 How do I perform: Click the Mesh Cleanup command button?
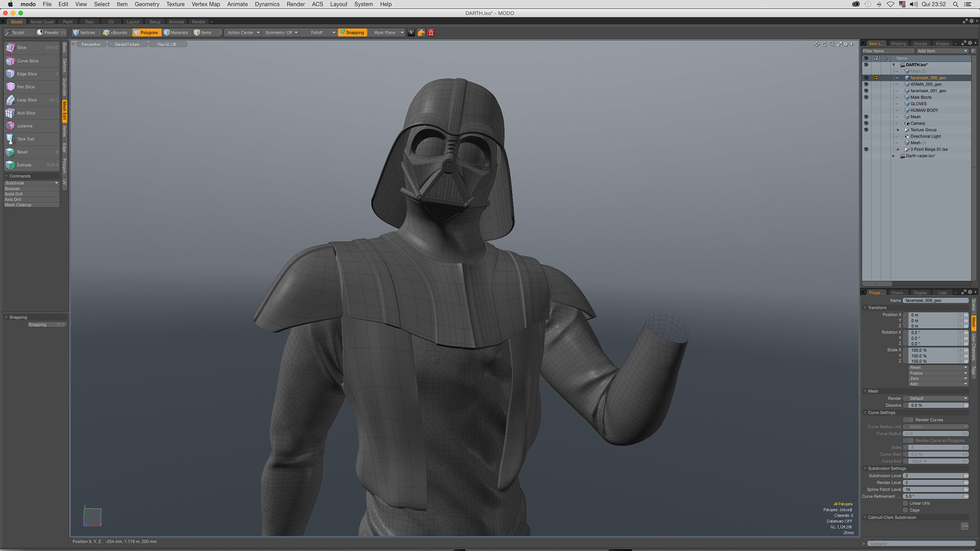[32, 205]
